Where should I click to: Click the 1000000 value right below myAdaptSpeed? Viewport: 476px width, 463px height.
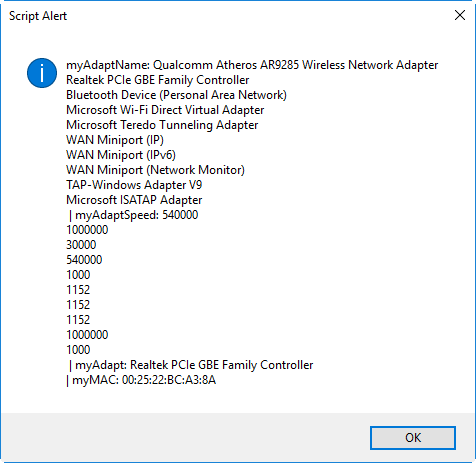87,230
